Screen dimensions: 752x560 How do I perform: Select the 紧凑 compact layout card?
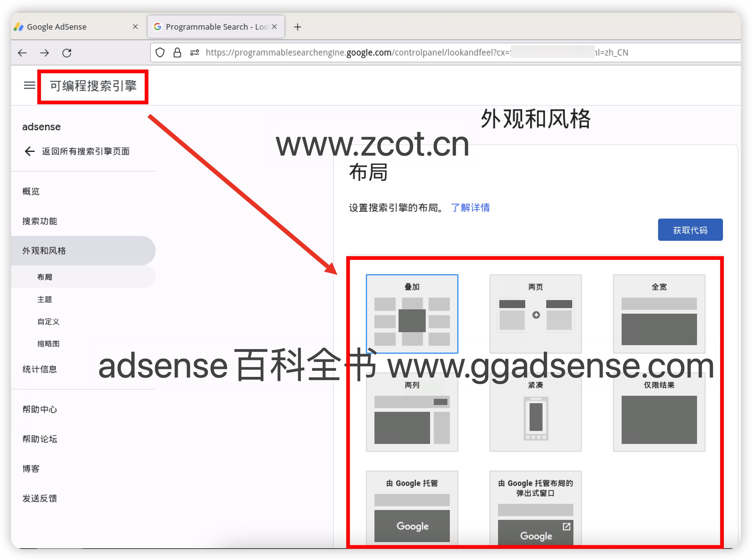(x=536, y=412)
